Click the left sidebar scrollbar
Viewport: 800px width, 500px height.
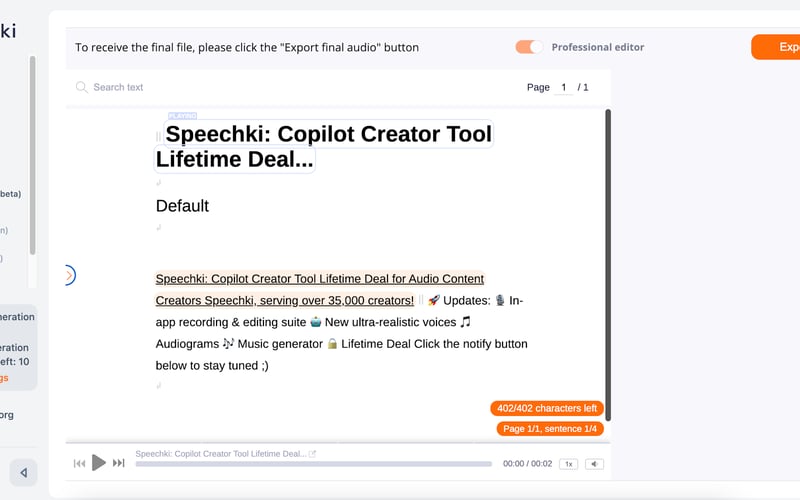pos(33,155)
